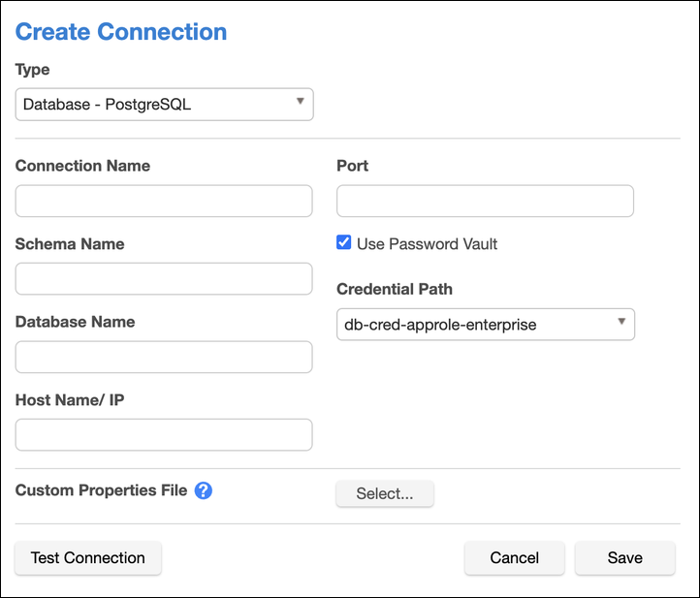Click the Schema Name label text
Screen dimensions: 700x598
(70, 244)
